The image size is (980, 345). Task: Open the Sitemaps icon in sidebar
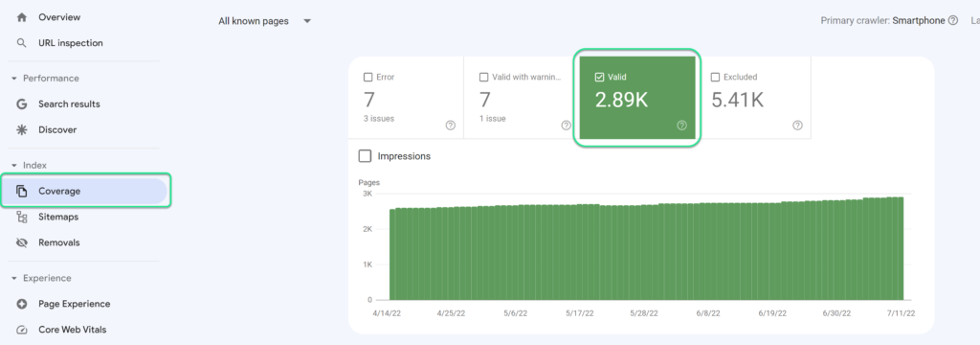click(22, 218)
